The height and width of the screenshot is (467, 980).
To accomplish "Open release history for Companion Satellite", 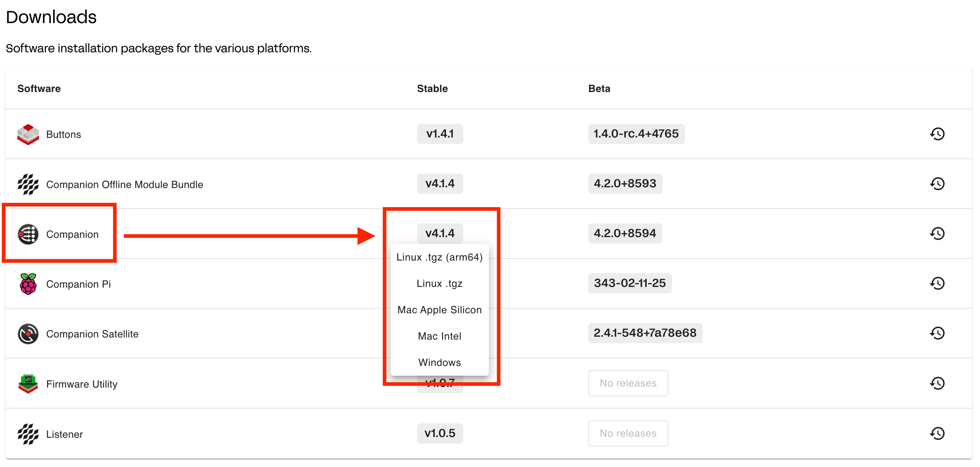I will point(937,333).
